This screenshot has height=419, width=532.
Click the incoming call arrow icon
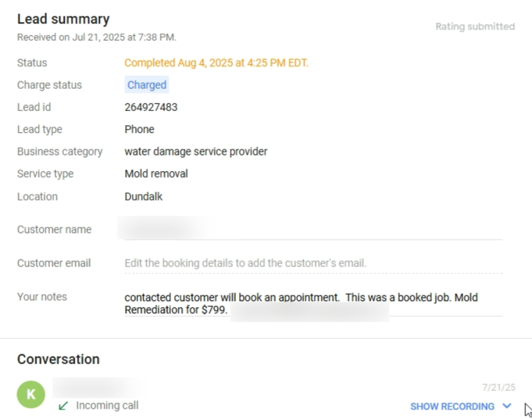point(63,406)
